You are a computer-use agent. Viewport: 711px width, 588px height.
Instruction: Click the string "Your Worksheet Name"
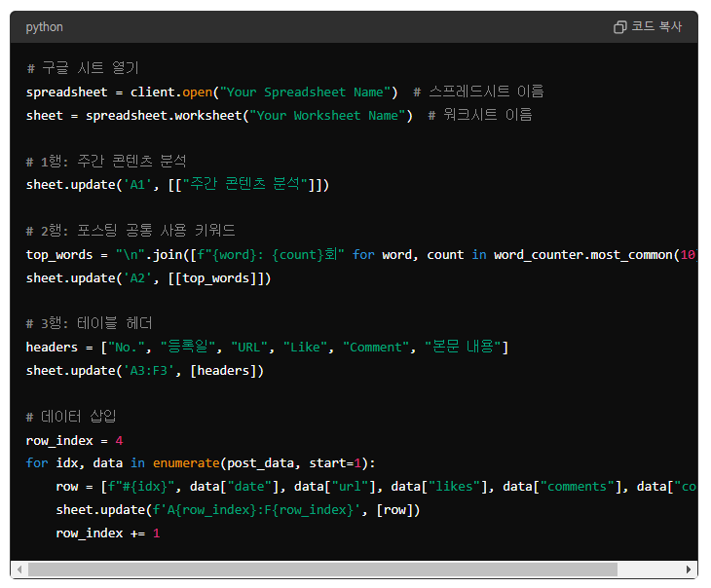tap(327, 116)
